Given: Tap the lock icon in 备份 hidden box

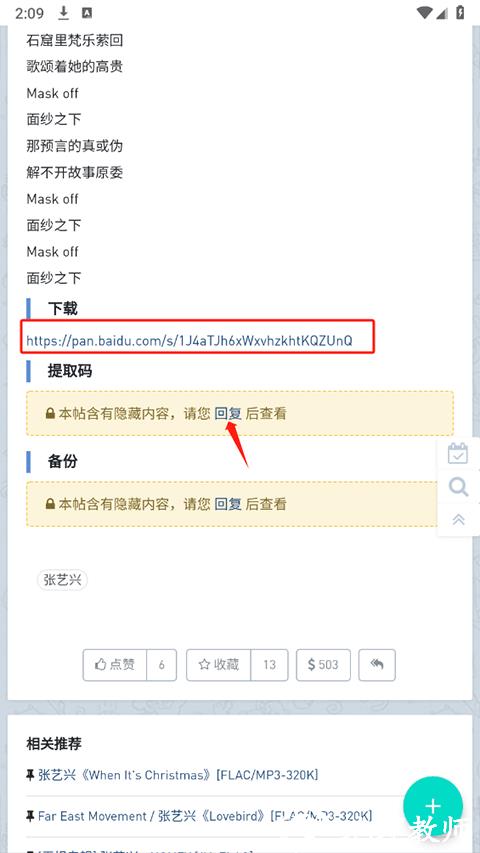Looking at the screenshot, I should click(50, 504).
